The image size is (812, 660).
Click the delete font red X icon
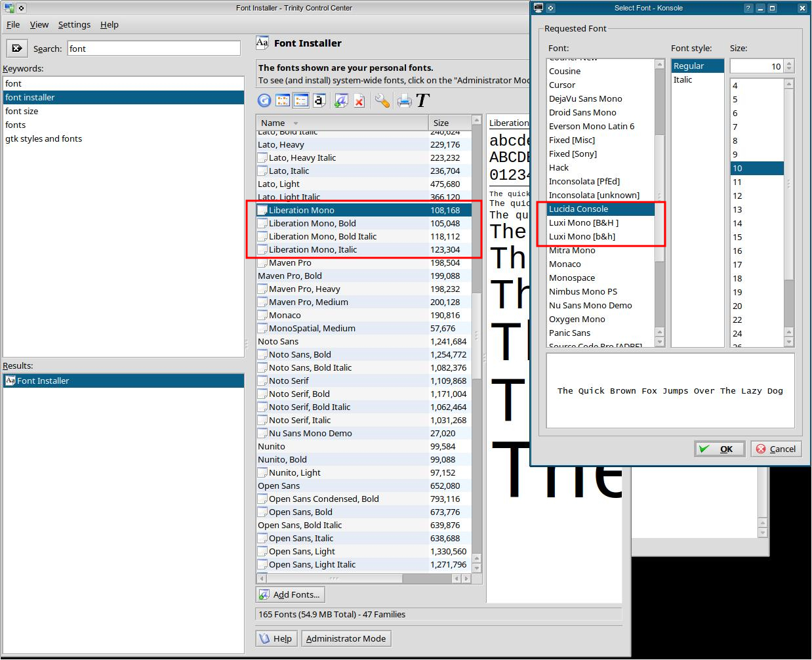pyautogui.click(x=359, y=100)
